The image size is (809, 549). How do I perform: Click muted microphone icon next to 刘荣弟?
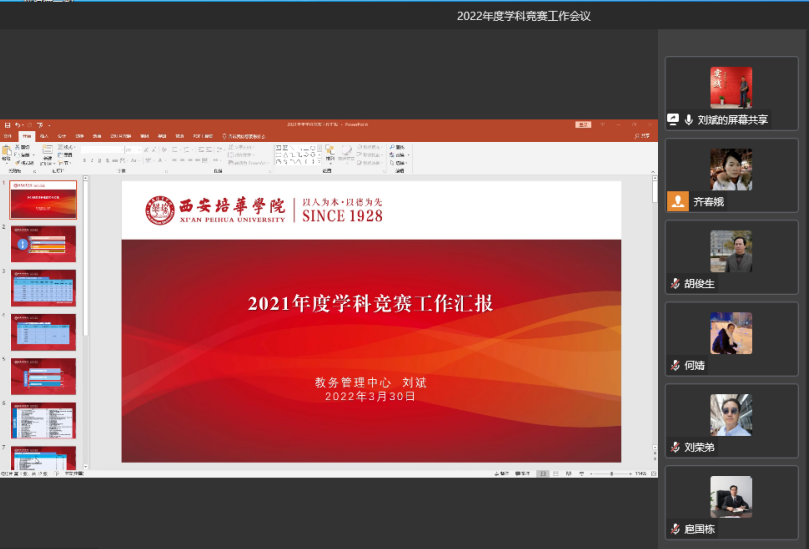(x=676, y=448)
